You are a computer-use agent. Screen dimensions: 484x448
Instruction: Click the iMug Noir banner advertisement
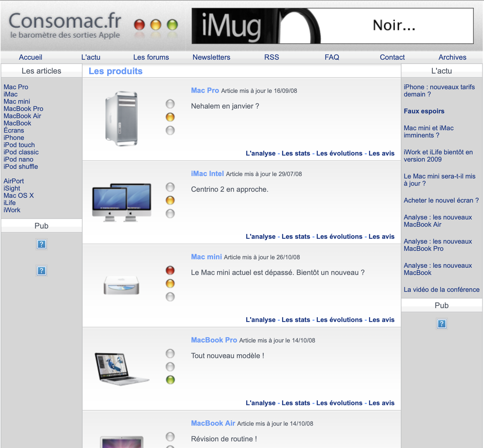click(332, 26)
